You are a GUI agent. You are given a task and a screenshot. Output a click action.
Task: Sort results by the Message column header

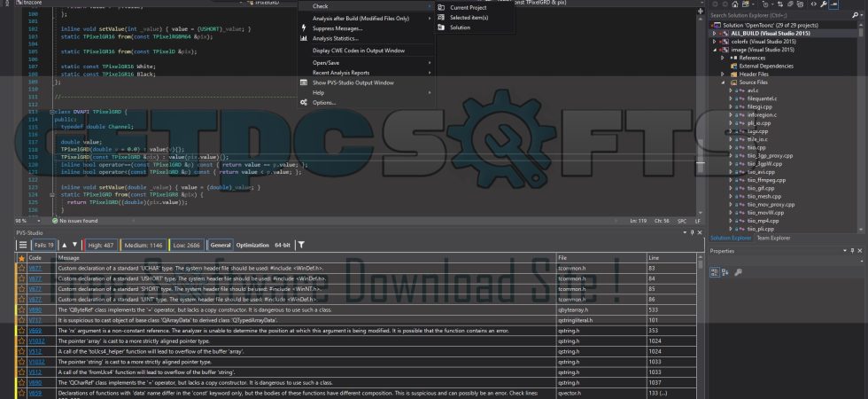pyautogui.click(x=306, y=258)
